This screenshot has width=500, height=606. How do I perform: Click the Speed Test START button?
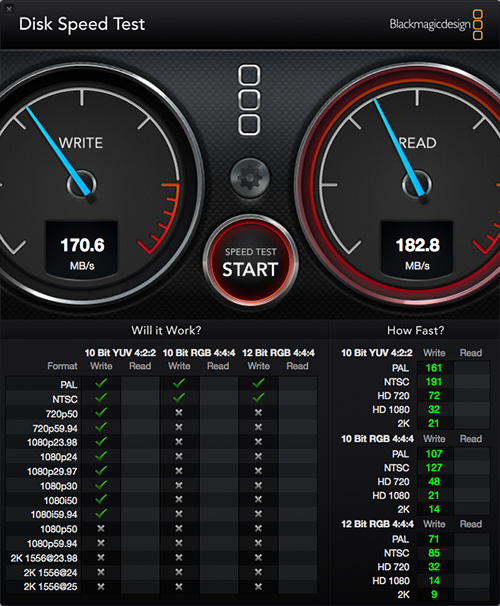tap(250, 262)
